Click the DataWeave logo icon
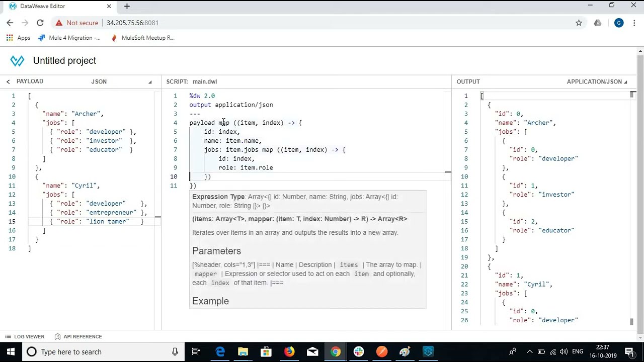Viewport: 644px width, 362px height. pyautogui.click(x=17, y=61)
